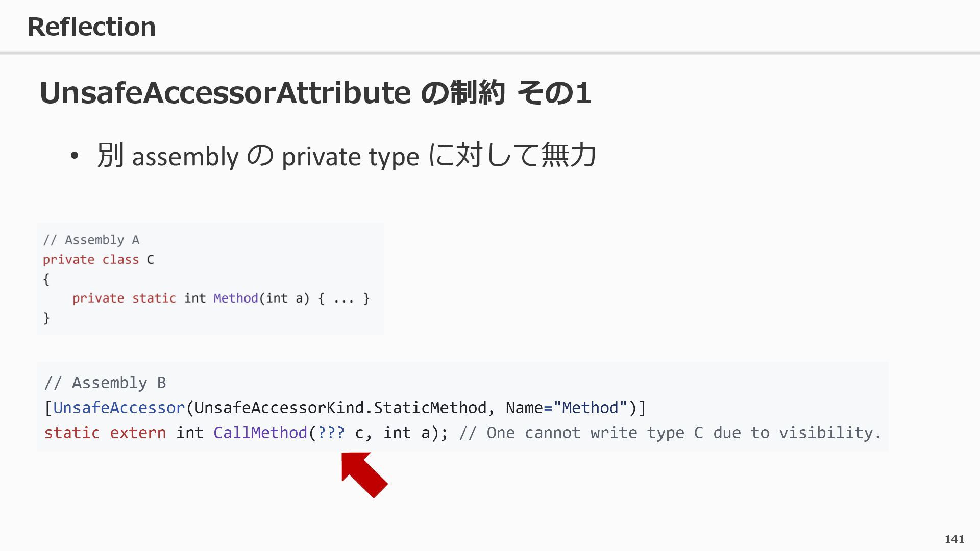Click 'private static' keywords in class C
The image size is (980, 551).
124,298
